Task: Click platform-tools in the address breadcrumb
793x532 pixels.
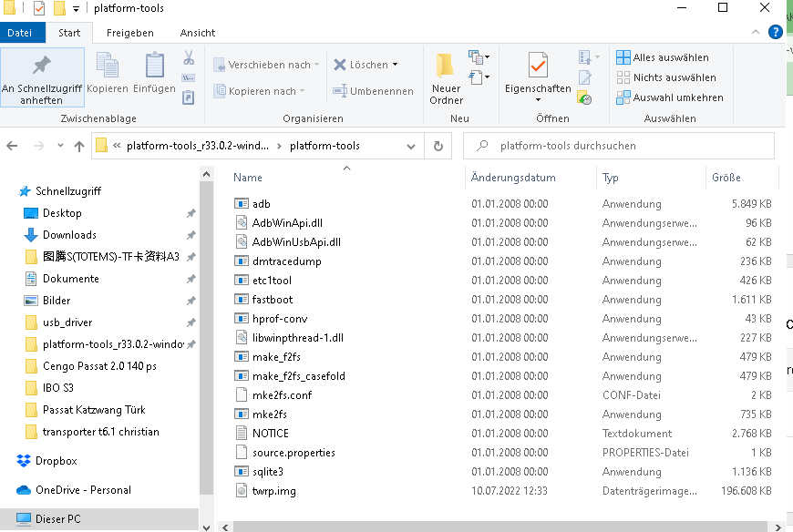Action: [x=324, y=146]
